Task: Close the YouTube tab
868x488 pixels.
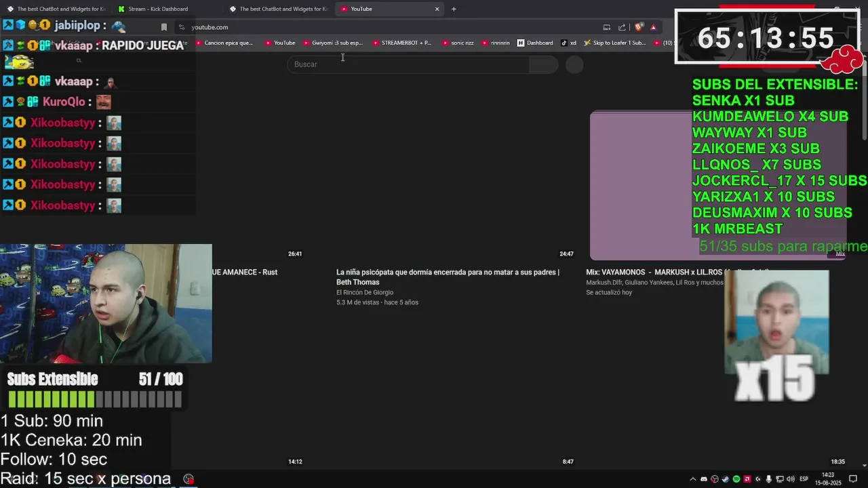Action: click(x=437, y=9)
